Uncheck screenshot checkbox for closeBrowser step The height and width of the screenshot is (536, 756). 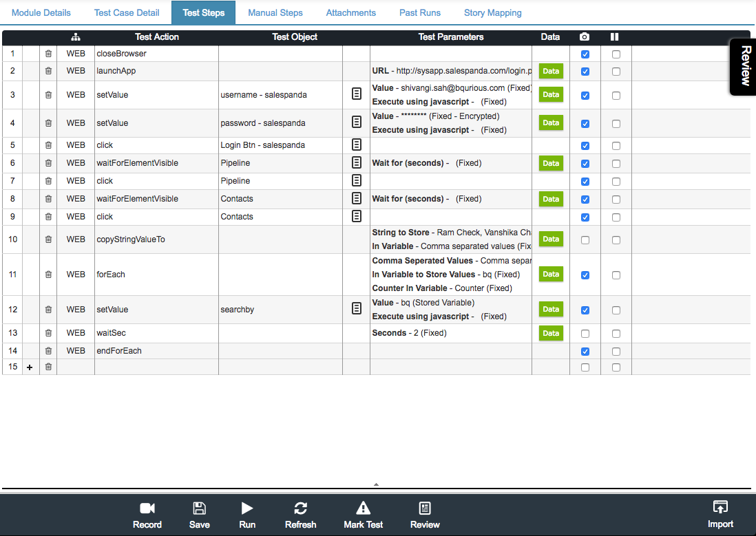(x=585, y=54)
